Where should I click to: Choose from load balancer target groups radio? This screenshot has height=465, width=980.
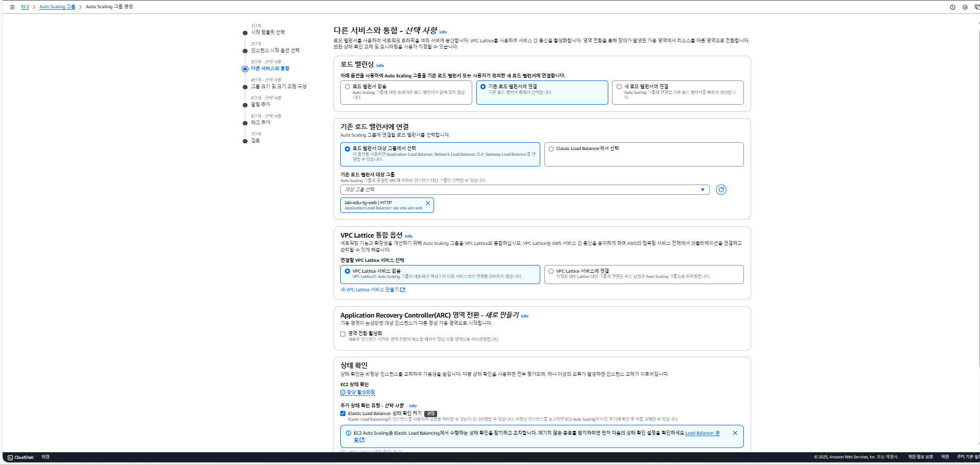(347, 149)
